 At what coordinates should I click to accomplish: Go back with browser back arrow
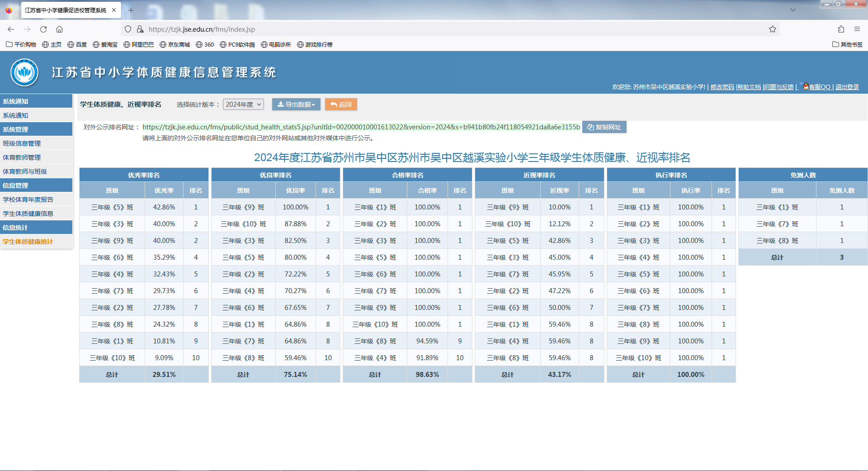click(x=11, y=29)
